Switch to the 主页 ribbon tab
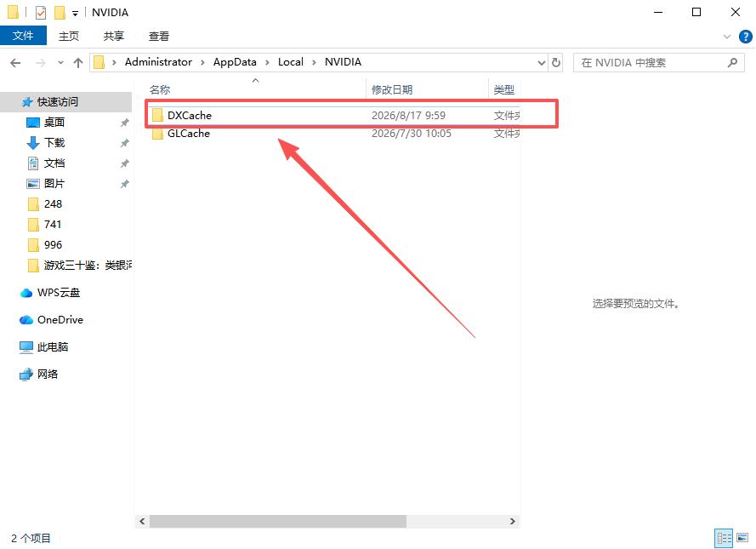Screen dimensions: 756x549 click(x=69, y=37)
